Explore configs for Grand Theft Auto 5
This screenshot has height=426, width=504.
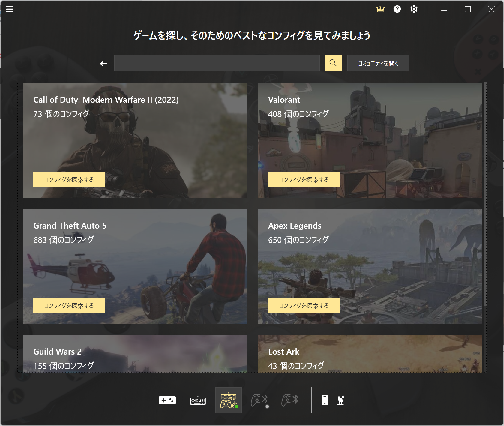(x=69, y=305)
